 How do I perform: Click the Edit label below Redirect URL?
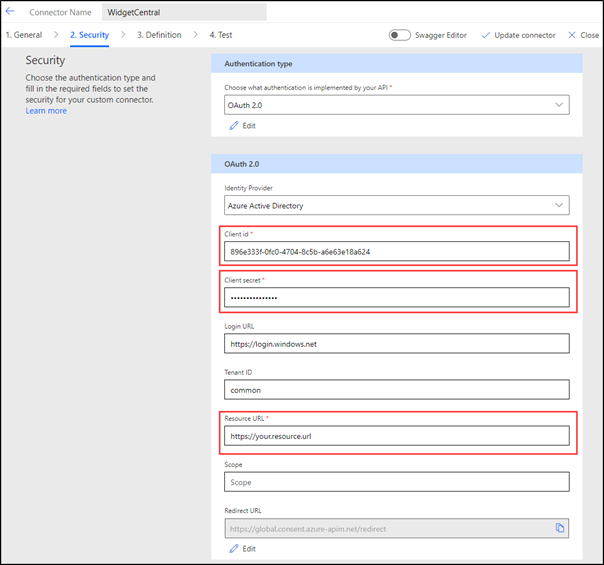[x=249, y=548]
